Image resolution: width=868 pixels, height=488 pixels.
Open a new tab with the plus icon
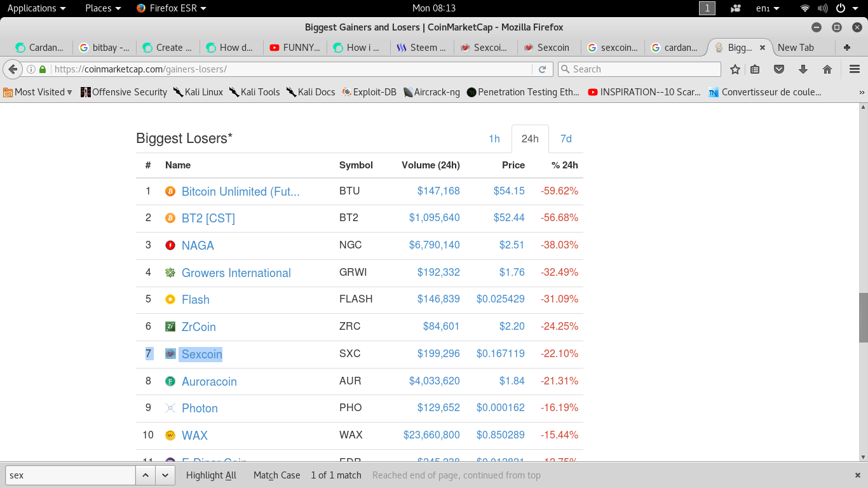point(846,48)
